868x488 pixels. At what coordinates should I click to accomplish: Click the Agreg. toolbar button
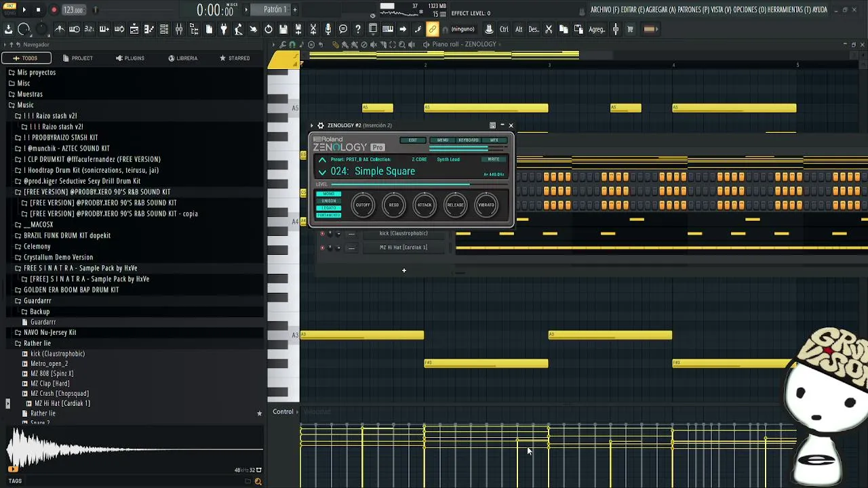click(x=597, y=29)
